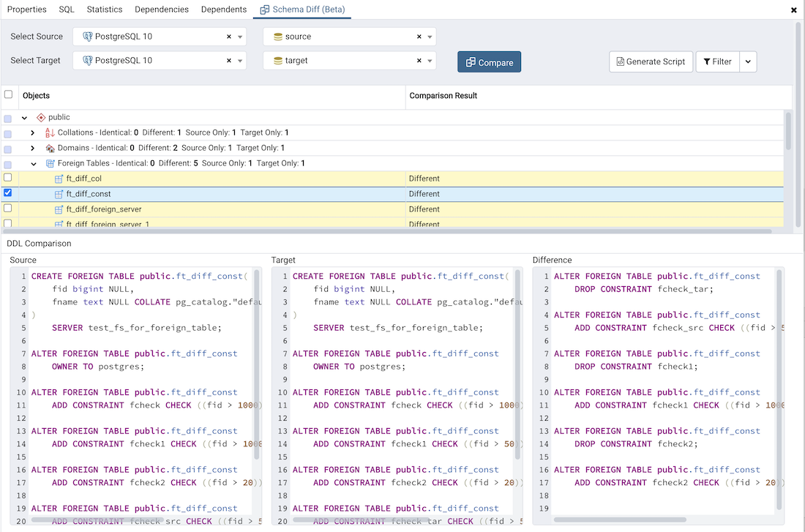Image resolution: width=805 pixels, height=532 pixels.
Task: Click the PostgreSQL elephant icon in Select Source
Action: pos(88,37)
